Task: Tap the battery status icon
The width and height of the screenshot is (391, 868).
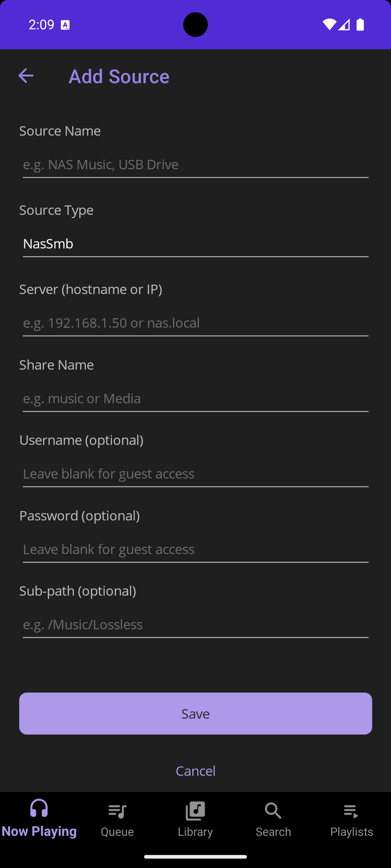Action: (x=360, y=25)
